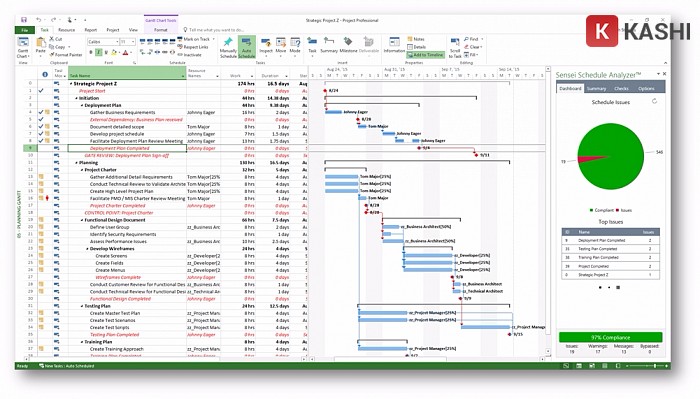
Task: Click the background fill color bucket icon
Action: point(114,53)
